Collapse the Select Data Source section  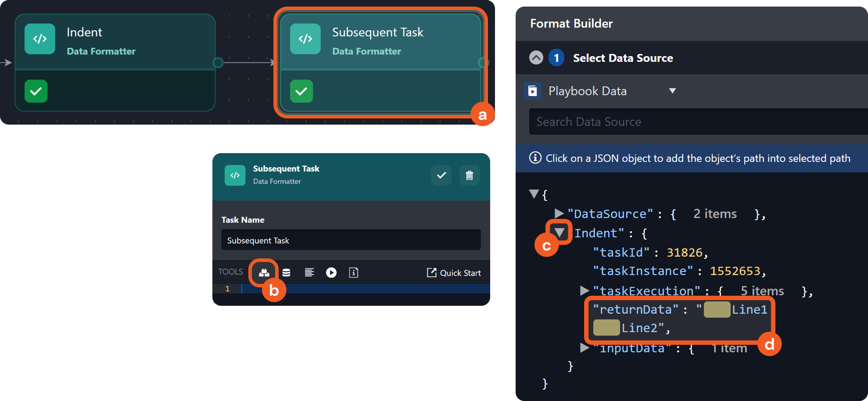tap(536, 58)
